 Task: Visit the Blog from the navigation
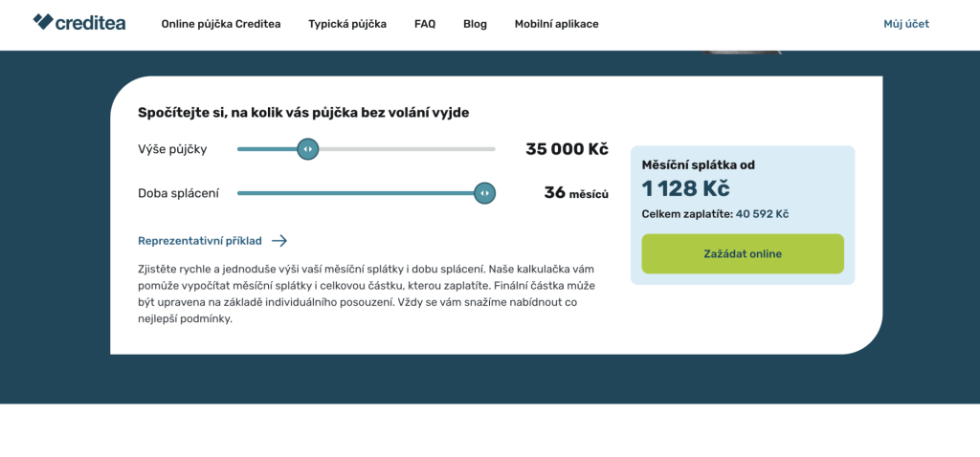pyautogui.click(x=475, y=24)
